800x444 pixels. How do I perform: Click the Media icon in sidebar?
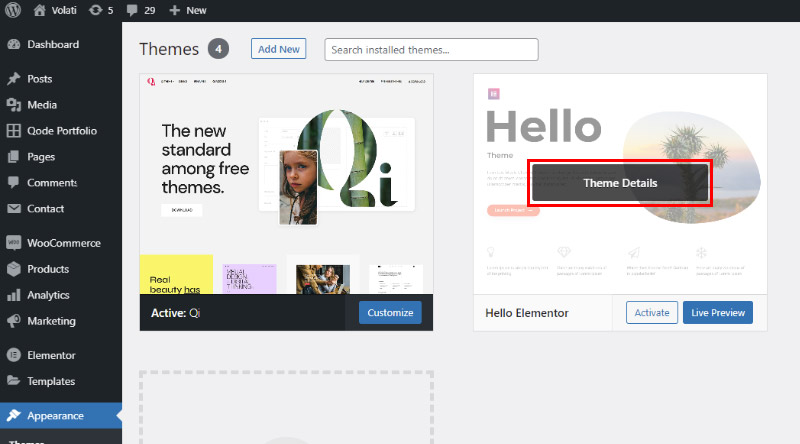tap(14, 105)
